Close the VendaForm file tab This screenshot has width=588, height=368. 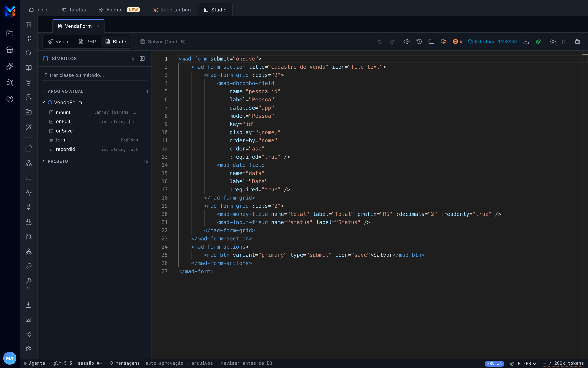coord(98,26)
